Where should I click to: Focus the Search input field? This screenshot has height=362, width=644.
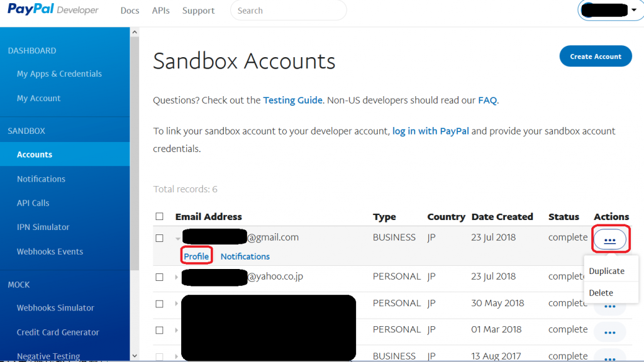[x=288, y=11]
